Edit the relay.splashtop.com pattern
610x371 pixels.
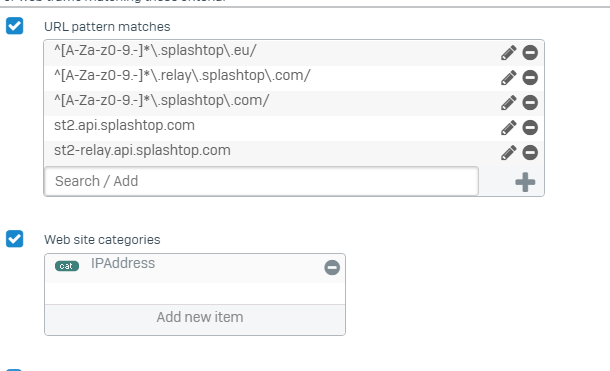click(508, 77)
